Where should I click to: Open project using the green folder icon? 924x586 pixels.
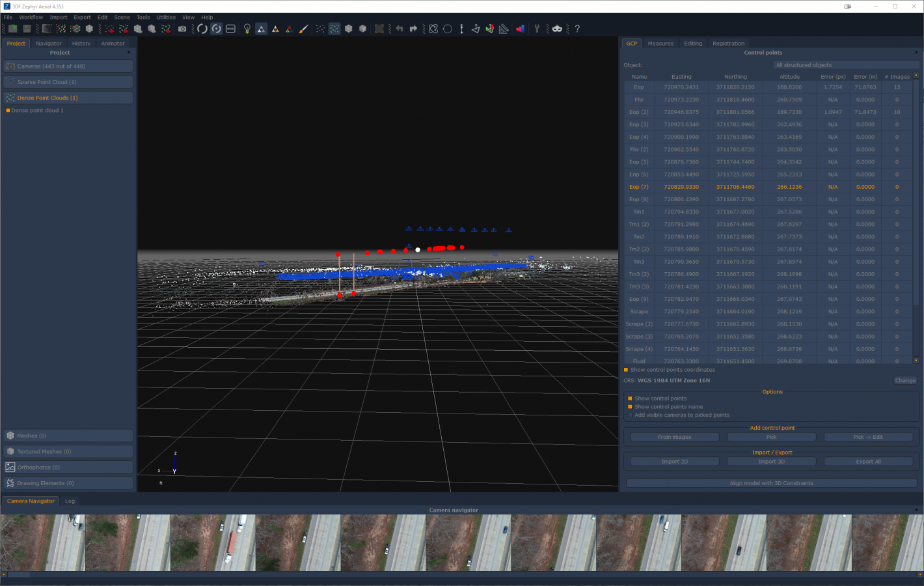coord(12,29)
